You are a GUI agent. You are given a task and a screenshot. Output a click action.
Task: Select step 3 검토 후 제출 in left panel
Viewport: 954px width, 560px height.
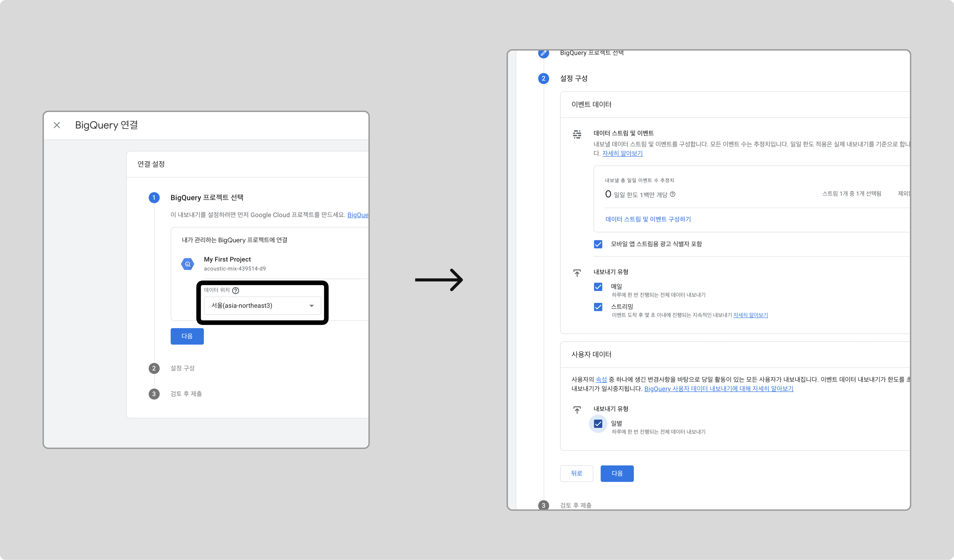coord(186,394)
